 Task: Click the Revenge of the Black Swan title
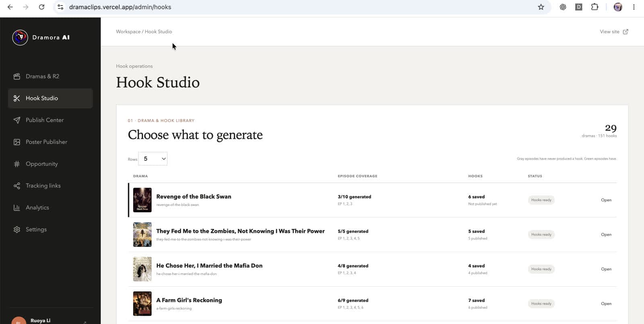click(194, 197)
